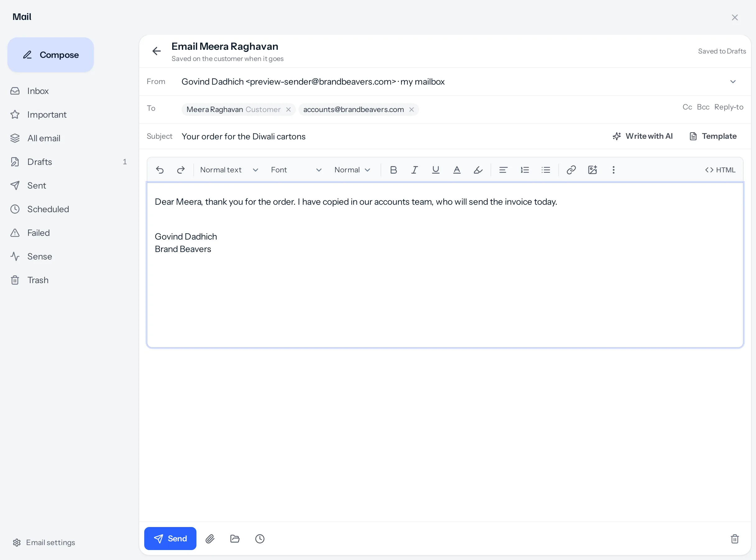Toggle bold formatting

click(x=393, y=170)
